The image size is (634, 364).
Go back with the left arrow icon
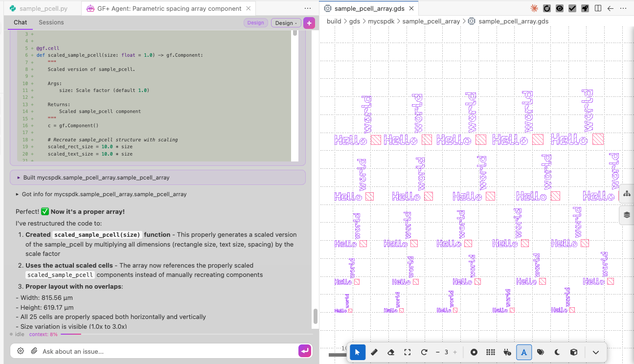click(x=611, y=8)
